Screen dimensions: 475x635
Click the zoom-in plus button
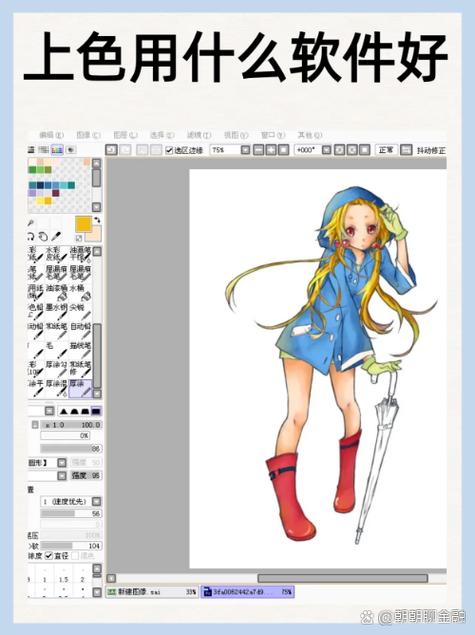click(x=271, y=150)
